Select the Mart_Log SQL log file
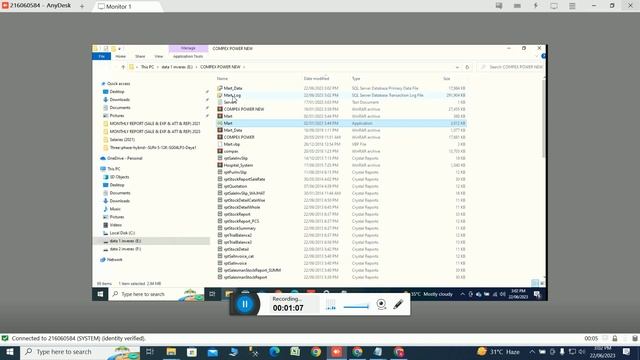Image resolution: width=640 pixels, height=360 pixels. click(232, 95)
